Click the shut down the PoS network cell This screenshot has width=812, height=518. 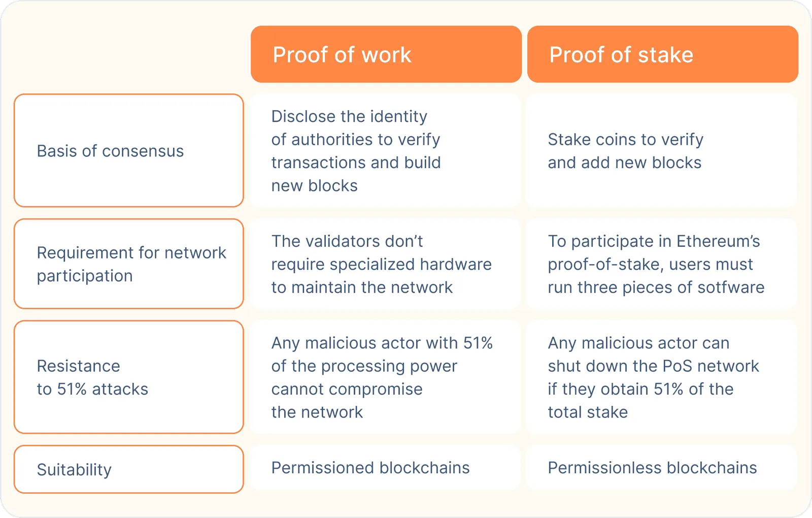point(662,377)
